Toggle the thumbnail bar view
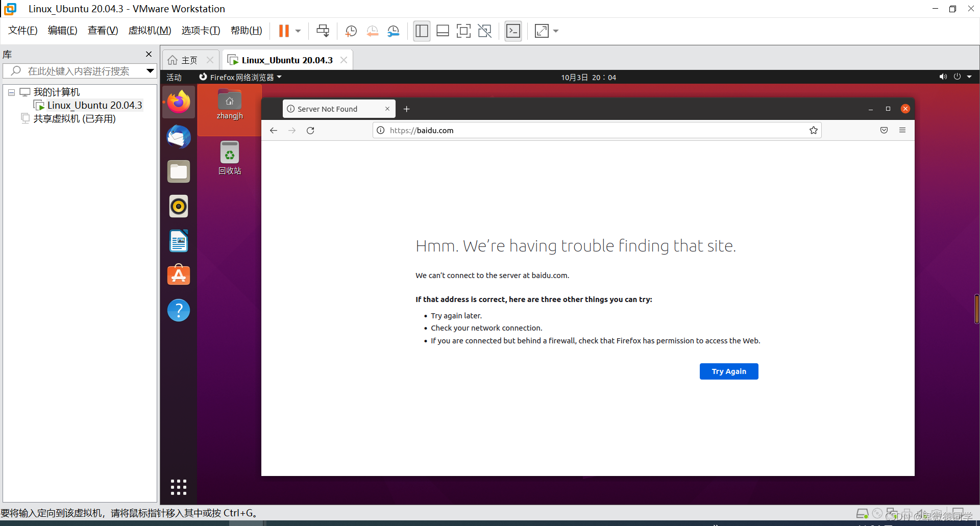The image size is (980, 526). click(443, 31)
